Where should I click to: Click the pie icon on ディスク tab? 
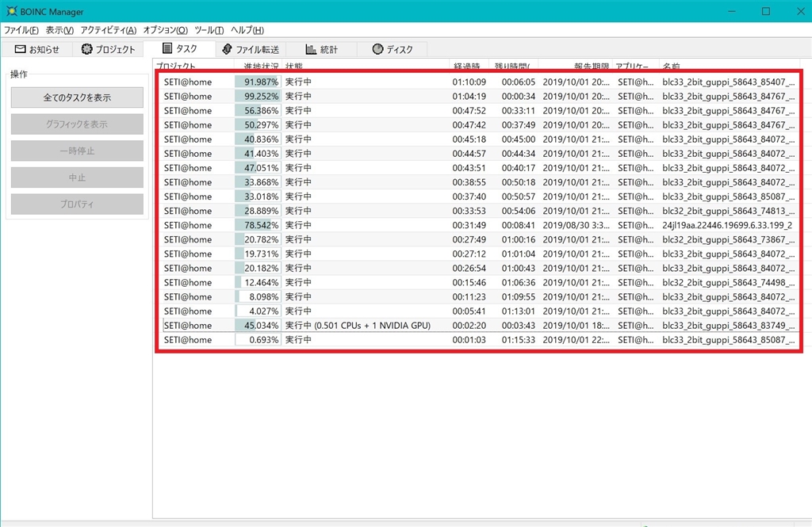coord(377,49)
